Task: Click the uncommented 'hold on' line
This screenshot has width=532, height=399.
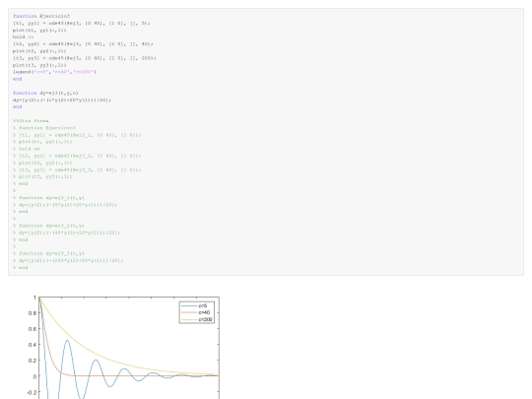Action: click(x=23, y=37)
